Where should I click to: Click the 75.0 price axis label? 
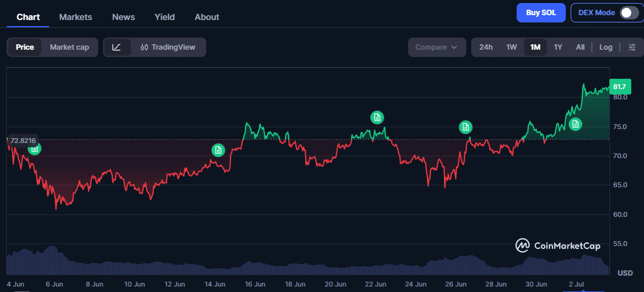click(620, 127)
